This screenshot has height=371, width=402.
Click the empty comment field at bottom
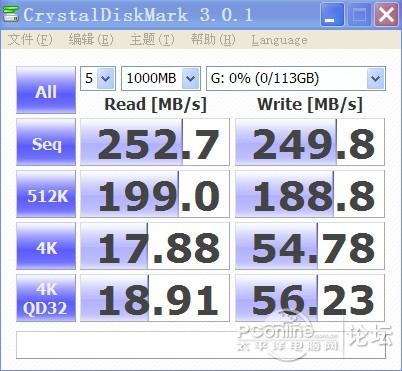[x=201, y=345]
